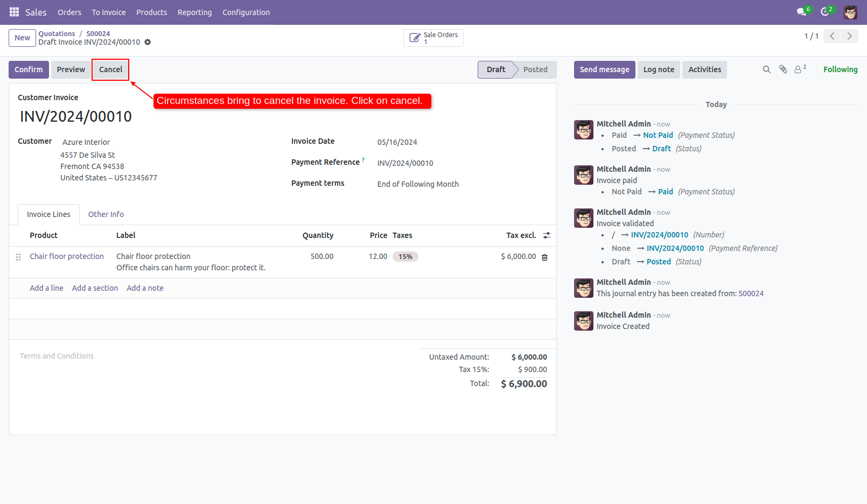The image size is (867, 504).
Task: Open the optional columns selector
Action: point(547,235)
